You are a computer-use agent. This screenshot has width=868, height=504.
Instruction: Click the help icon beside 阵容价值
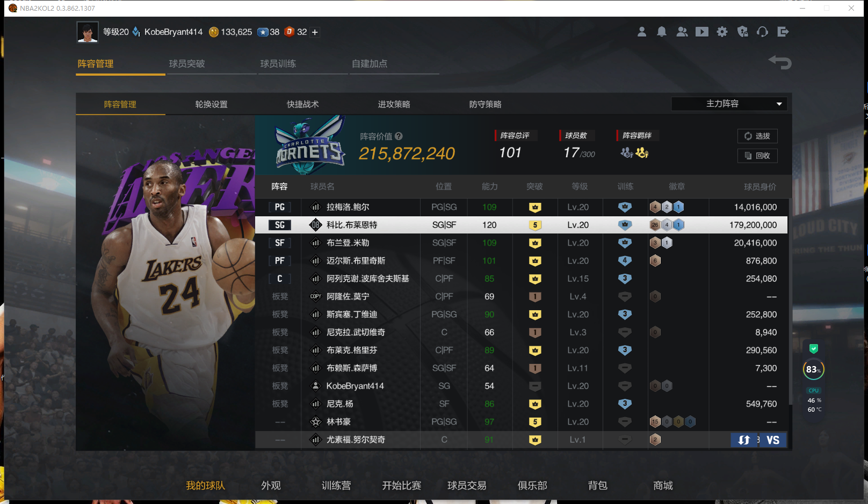click(x=399, y=136)
